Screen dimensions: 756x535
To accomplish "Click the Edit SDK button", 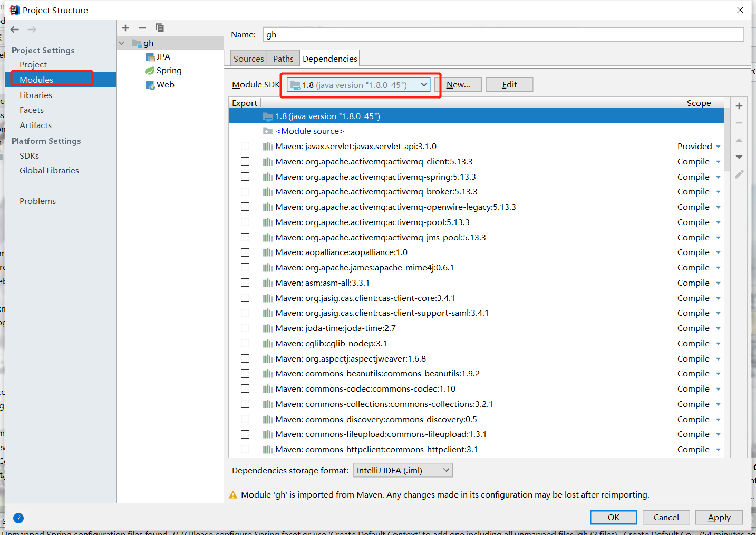I will pos(509,84).
